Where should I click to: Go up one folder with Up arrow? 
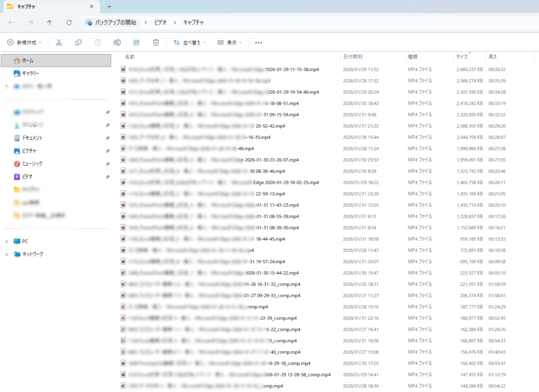[x=49, y=23]
